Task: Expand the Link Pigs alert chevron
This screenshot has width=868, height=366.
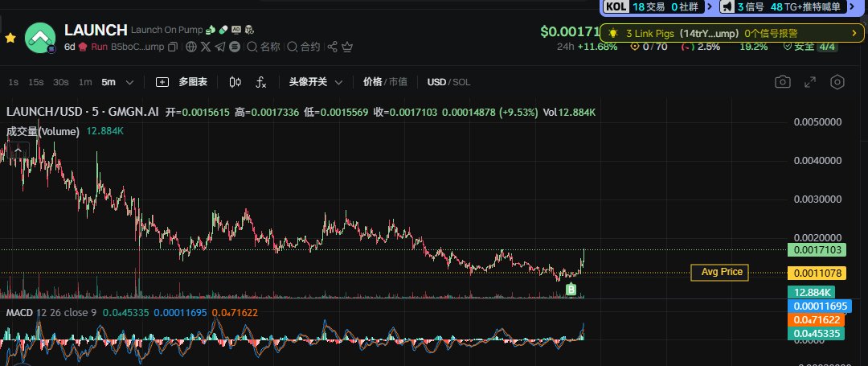Action: [854, 33]
